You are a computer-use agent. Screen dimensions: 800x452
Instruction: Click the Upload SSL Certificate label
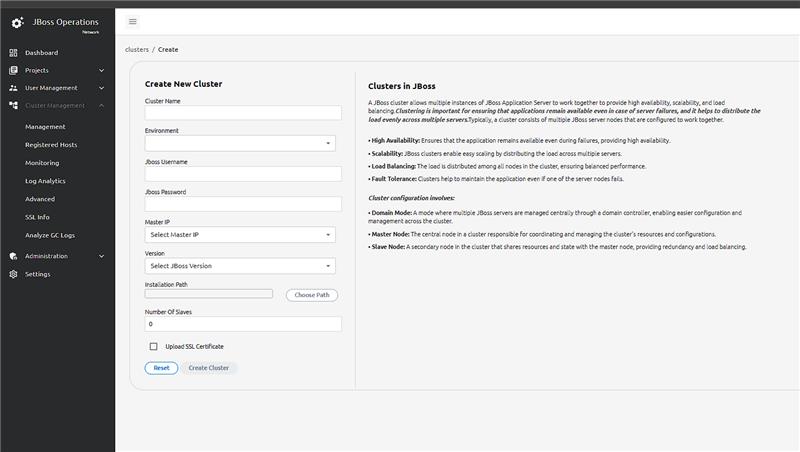click(194, 346)
